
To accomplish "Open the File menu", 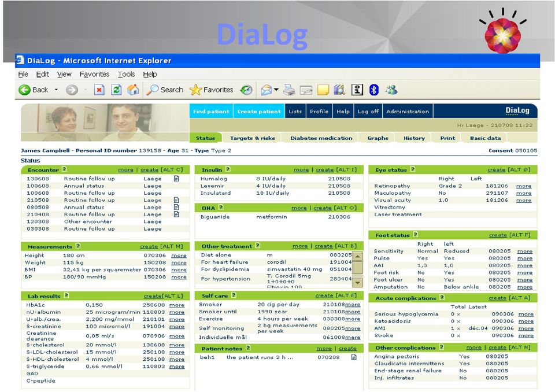I will [23, 75].
